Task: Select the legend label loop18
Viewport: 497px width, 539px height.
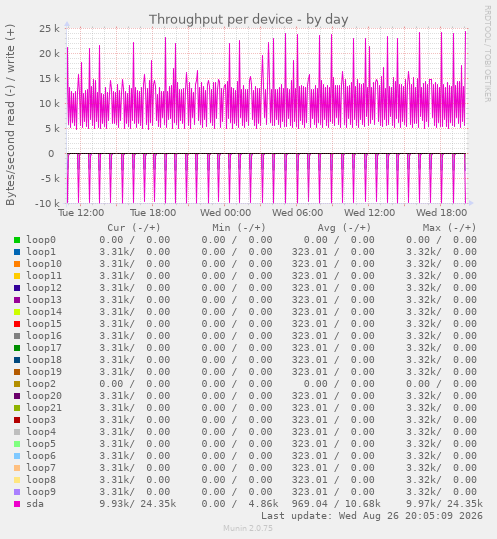Action: tap(44, 360)
